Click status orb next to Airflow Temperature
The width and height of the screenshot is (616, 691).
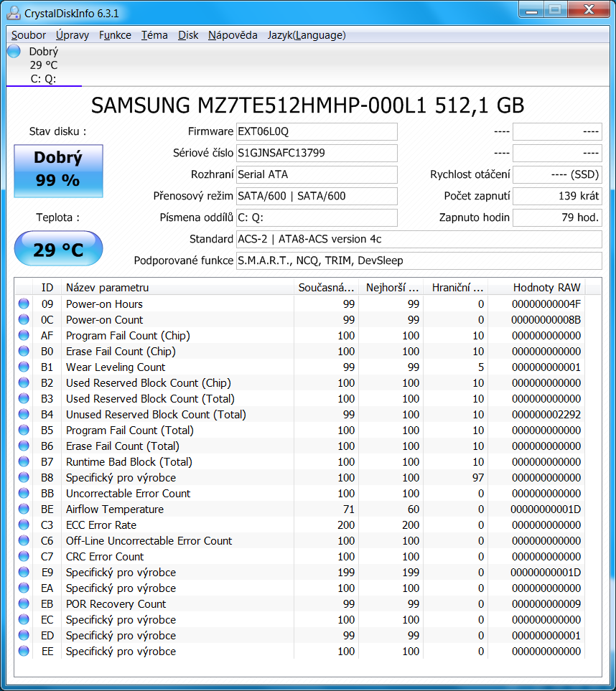coord(24,509)
